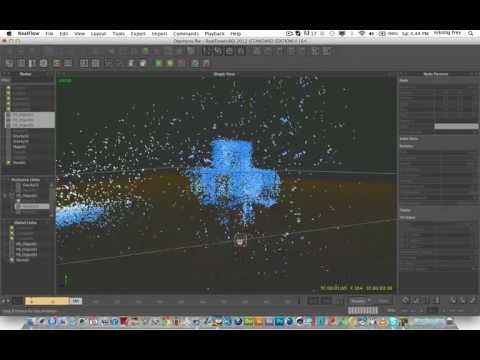The width and height of the screenshot is (480, 360).
Task: Open Spotlight search in the menu bar
Action: click(471, 33)
